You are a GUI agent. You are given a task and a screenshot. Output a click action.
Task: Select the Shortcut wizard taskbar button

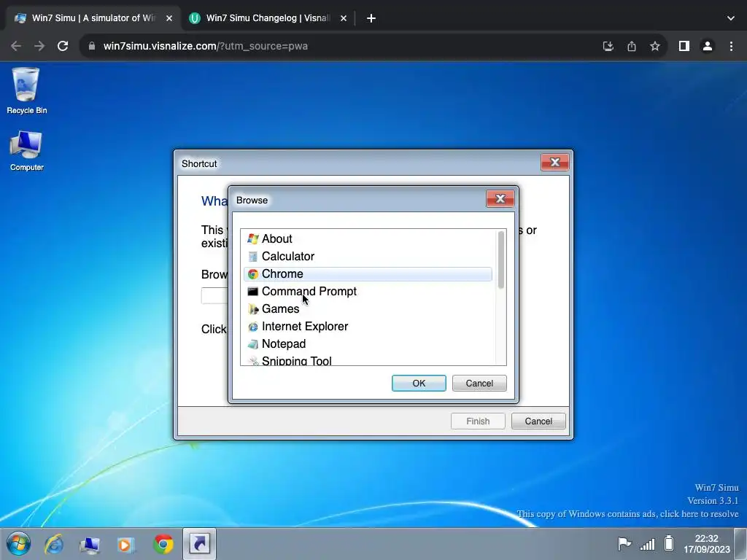[x=200, y=543]
